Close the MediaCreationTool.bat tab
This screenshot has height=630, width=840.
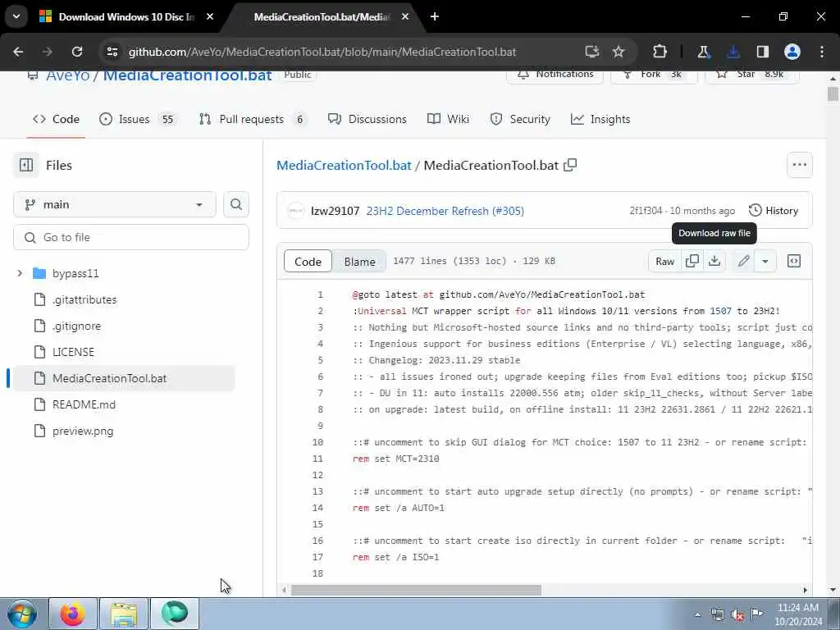[405, 16]
